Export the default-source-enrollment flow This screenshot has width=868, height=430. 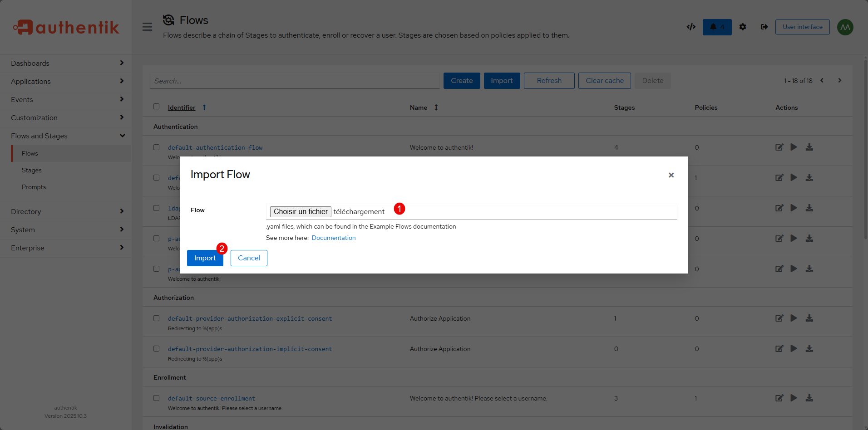coord(809,398)
